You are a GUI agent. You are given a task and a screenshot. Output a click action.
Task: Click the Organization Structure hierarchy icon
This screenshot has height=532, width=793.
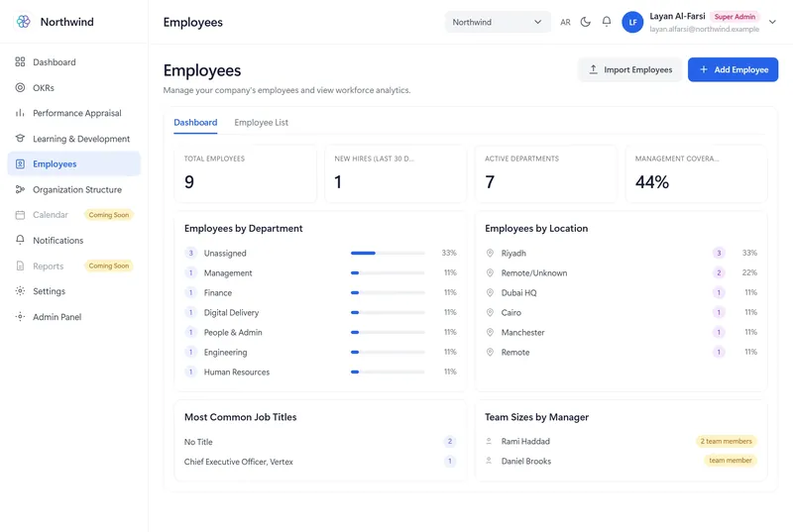[20, 189]
